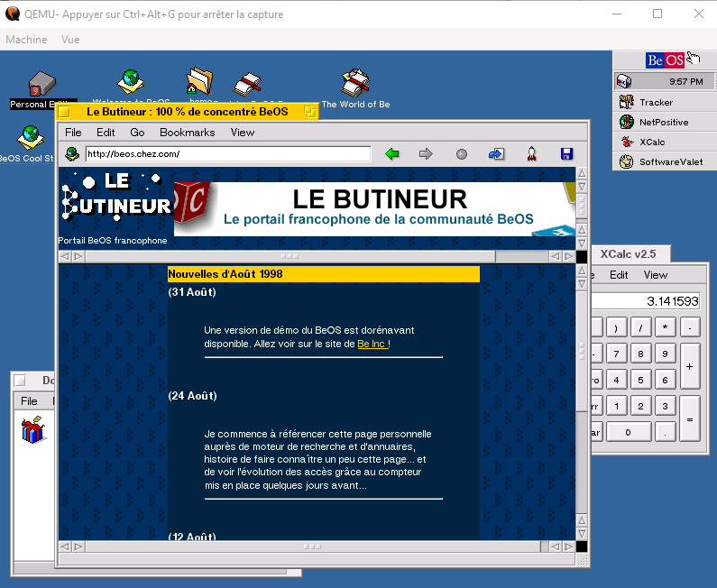Image resolution: width=717 pixels, height=588 pixels.
Task: Click Le Butineur logo image
Action: [116, 198]
